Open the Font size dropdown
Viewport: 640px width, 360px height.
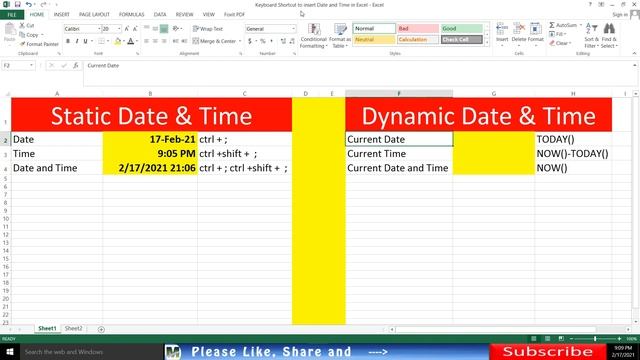[x=119, y=29]
